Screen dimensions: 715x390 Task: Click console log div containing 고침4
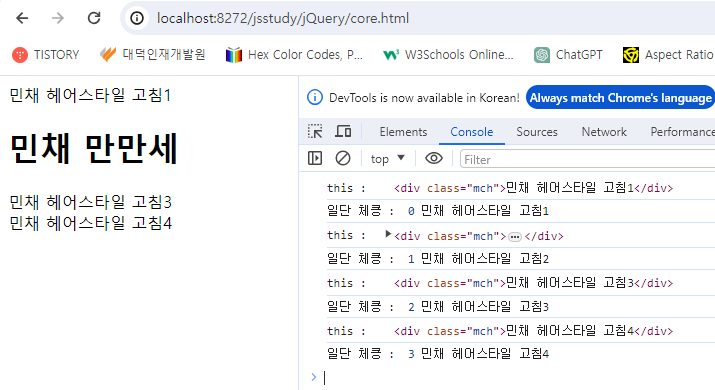tap(534, 331)
